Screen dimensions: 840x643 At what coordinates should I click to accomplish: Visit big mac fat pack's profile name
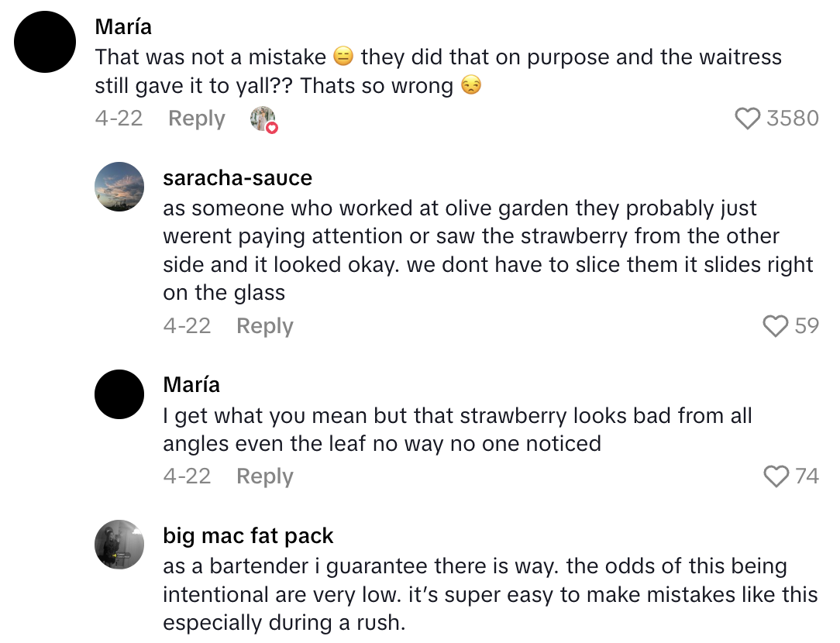click(248, 535)
